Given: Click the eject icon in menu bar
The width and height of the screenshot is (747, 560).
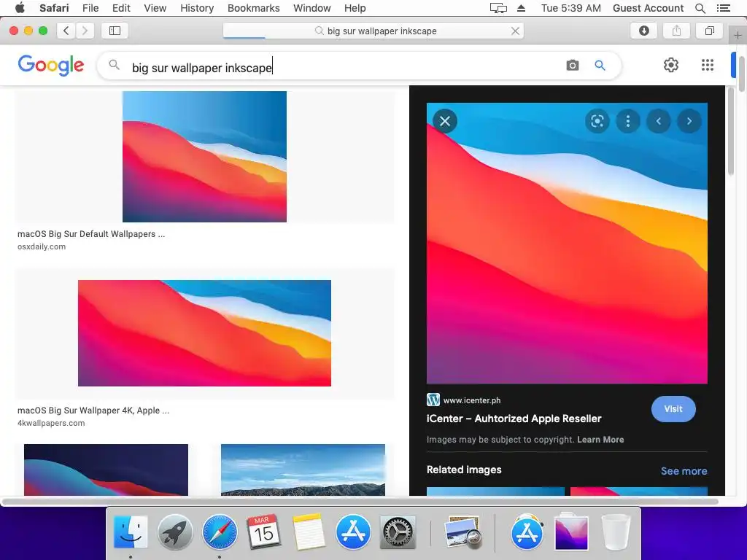Looking at the screenshot, I should [521, 8].
